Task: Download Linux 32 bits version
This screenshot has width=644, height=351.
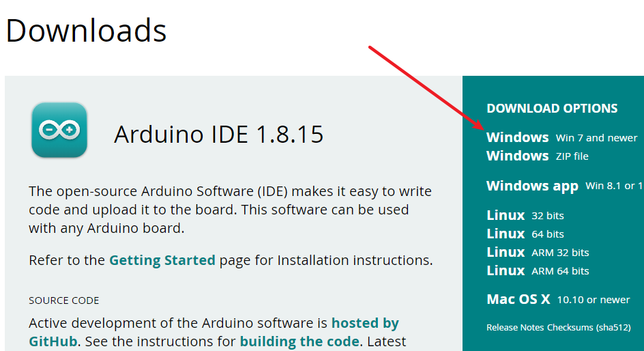Action: [x=525, y=215]
